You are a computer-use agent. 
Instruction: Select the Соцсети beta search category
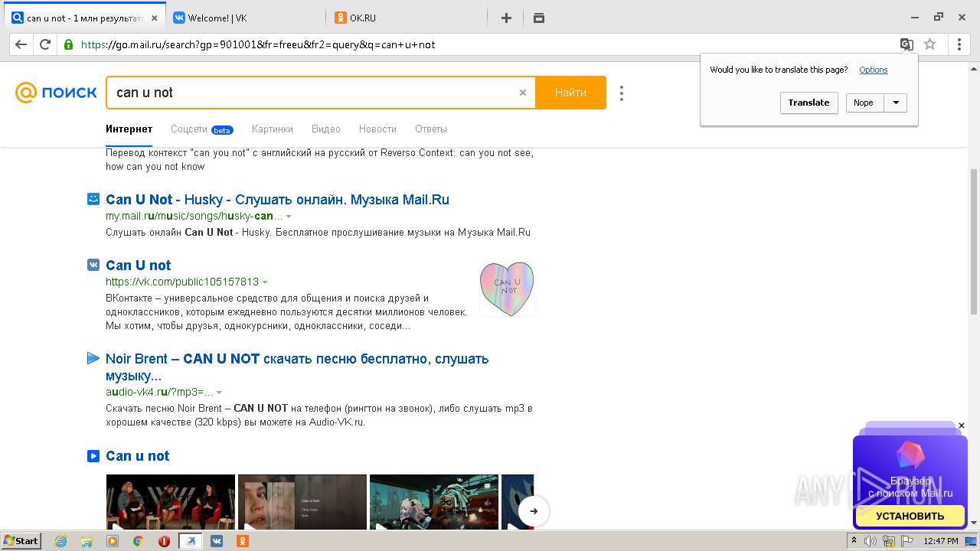click(x=201, y=129)
